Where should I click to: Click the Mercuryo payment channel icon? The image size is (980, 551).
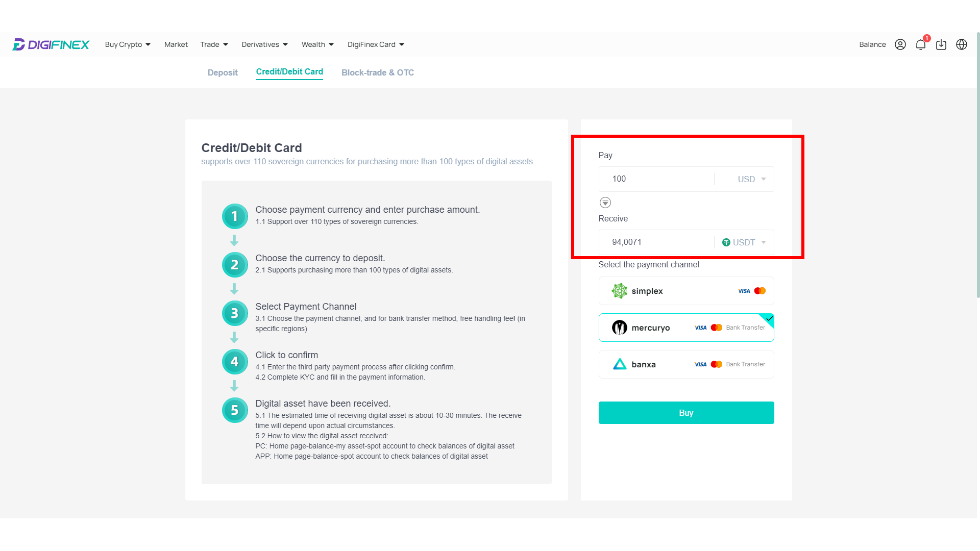pos(619,328)
